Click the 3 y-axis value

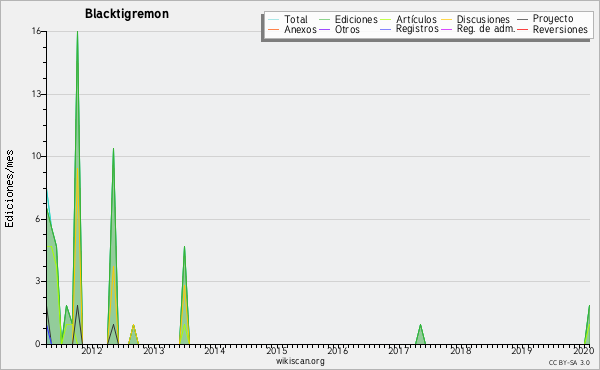(38, 281)
